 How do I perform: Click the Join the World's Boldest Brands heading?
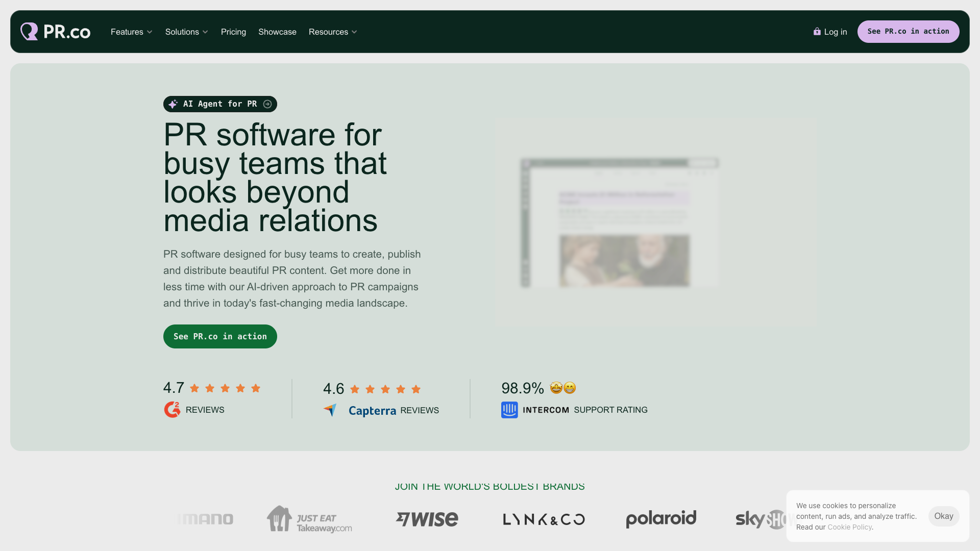coord(490,487)
